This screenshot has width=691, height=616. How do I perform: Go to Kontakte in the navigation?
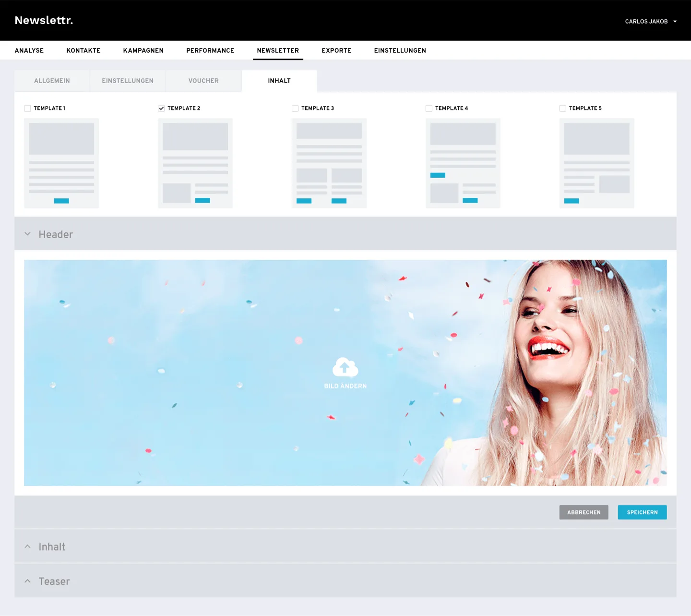pyautogui.click(x=83, y=50)
